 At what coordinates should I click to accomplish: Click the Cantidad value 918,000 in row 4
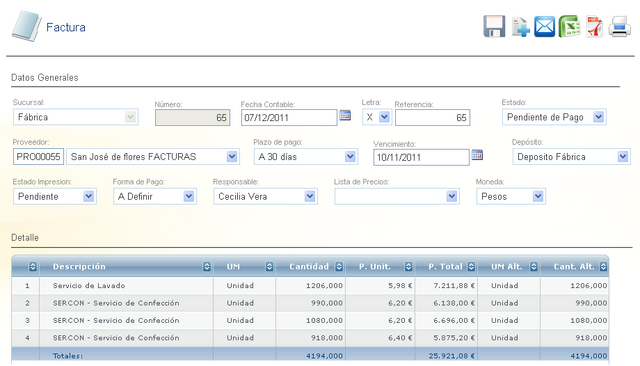click(x=327, y=338)
